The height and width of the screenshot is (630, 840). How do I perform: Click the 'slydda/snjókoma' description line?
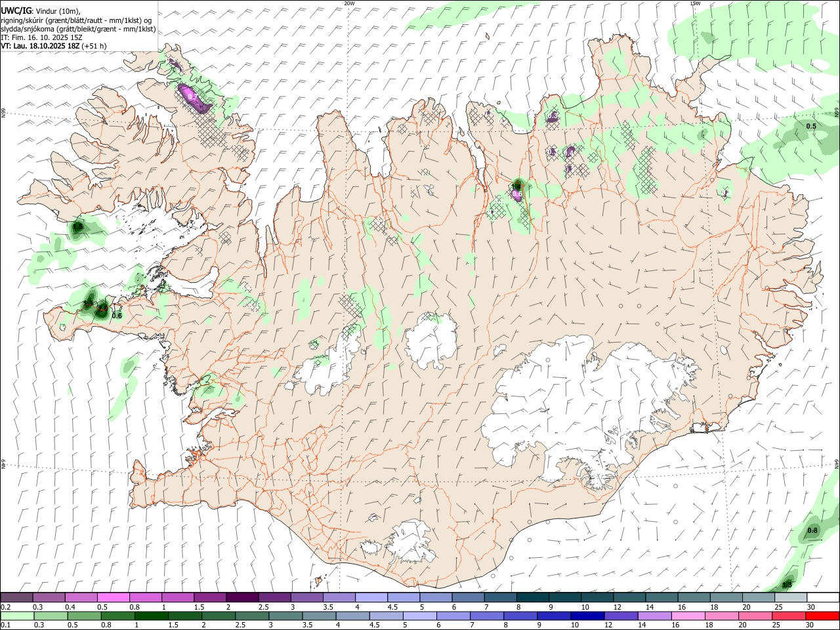(x=78, y=29)
